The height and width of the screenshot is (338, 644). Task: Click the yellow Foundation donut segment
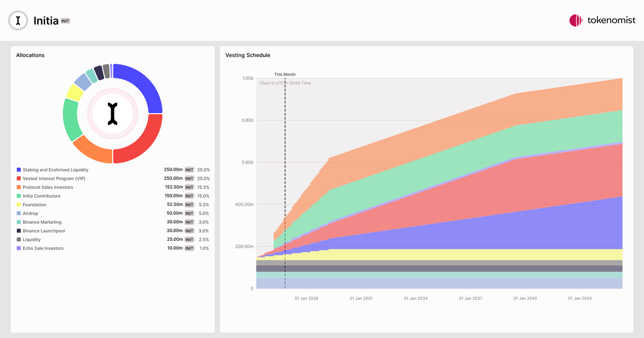coord(74,92)
